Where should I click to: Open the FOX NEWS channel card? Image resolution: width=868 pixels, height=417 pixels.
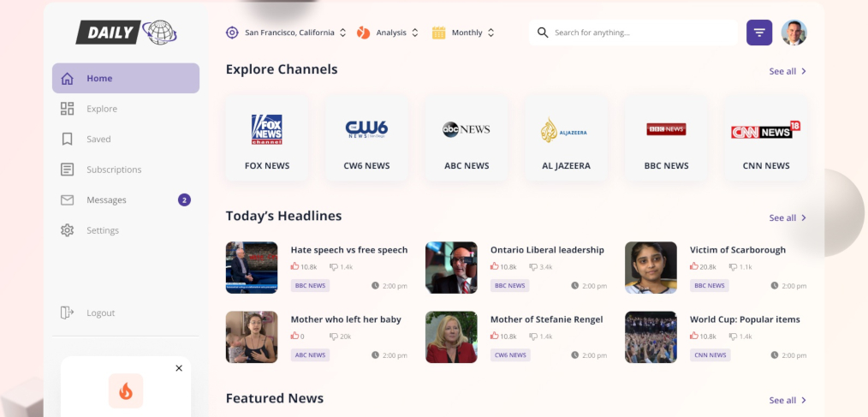pos(267,138)
